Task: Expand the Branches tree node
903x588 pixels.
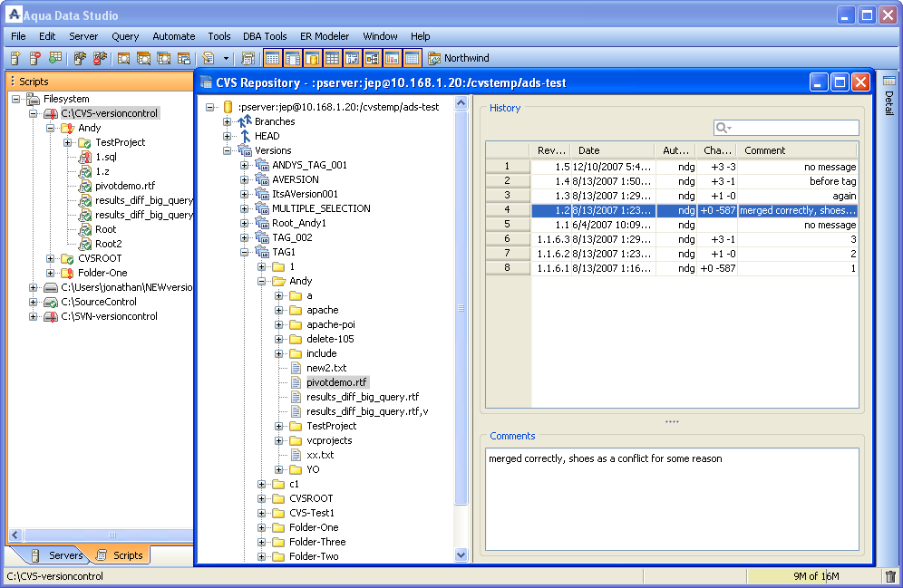Action: (x=228, y=121)
